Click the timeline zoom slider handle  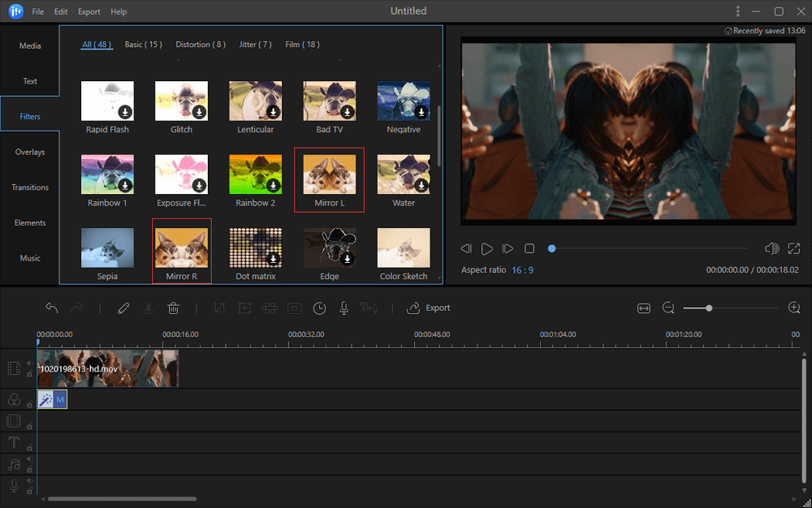click(x=709, y=308)
